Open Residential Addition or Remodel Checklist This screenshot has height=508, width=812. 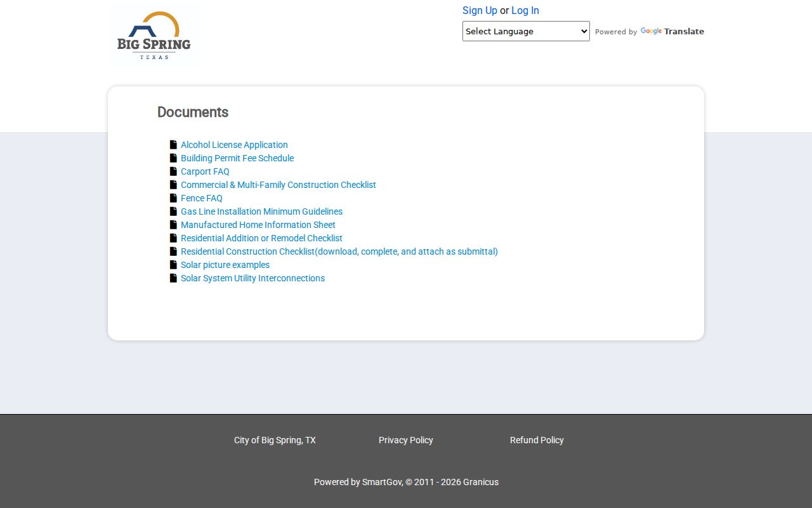pyautogui.click(x=261, y=238)
